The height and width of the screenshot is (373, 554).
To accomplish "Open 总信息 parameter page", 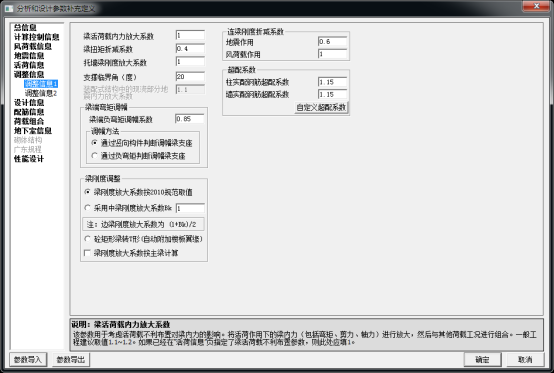I will tap(25, 28).
